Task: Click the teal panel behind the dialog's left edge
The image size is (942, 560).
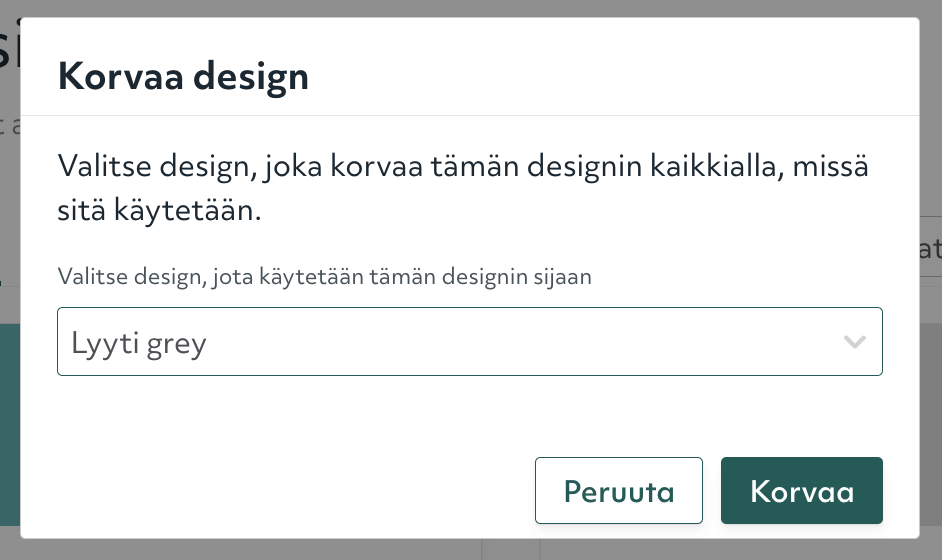Action: [9, 420]
